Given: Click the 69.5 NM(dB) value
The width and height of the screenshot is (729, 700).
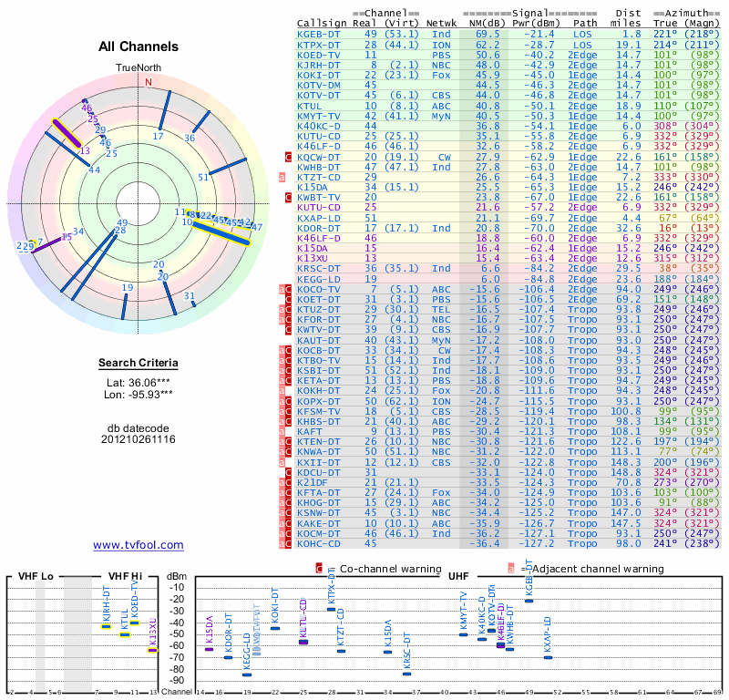Looking at the screenshot, I should point(488,34).
